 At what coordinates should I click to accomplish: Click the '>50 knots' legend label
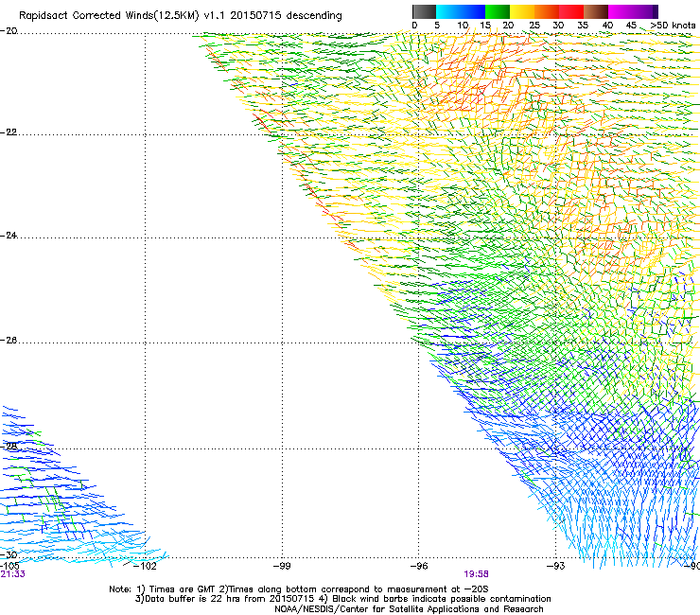pyautogui.click(x=673, y=26)
